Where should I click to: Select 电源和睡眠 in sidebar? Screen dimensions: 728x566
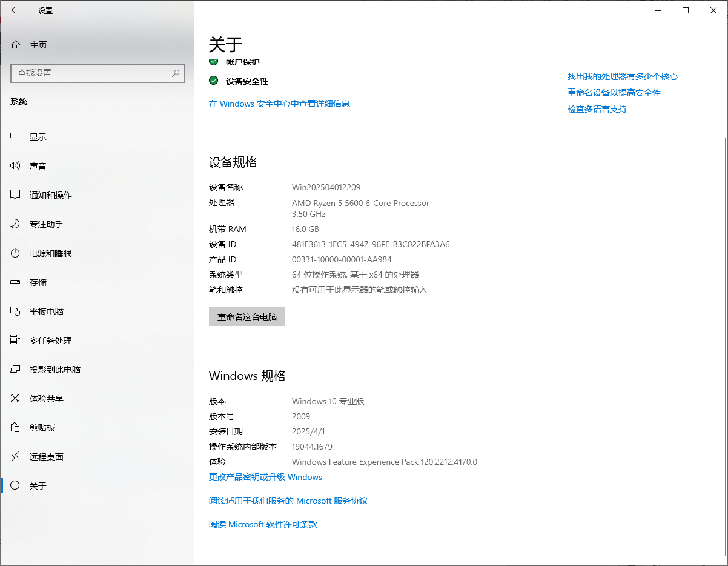97,253
